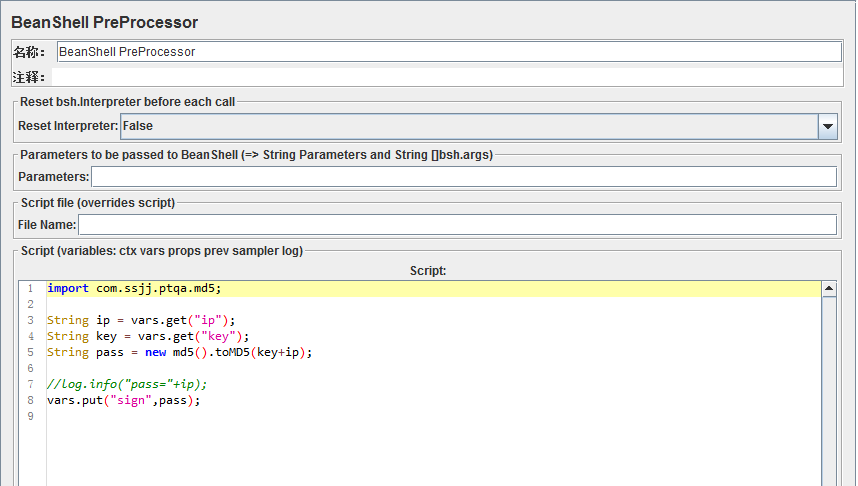
Task: Click the BeanShell PreProcessor heading title
Action: (105, 22)
